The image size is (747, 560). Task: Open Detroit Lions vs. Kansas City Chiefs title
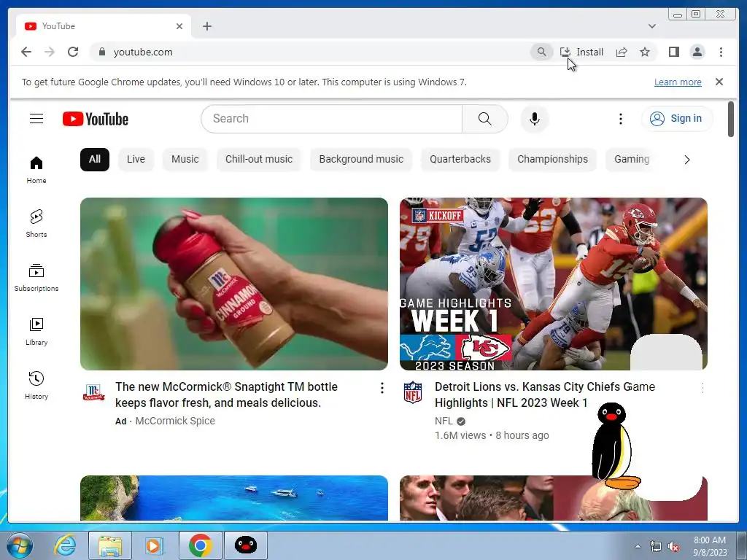545,394
